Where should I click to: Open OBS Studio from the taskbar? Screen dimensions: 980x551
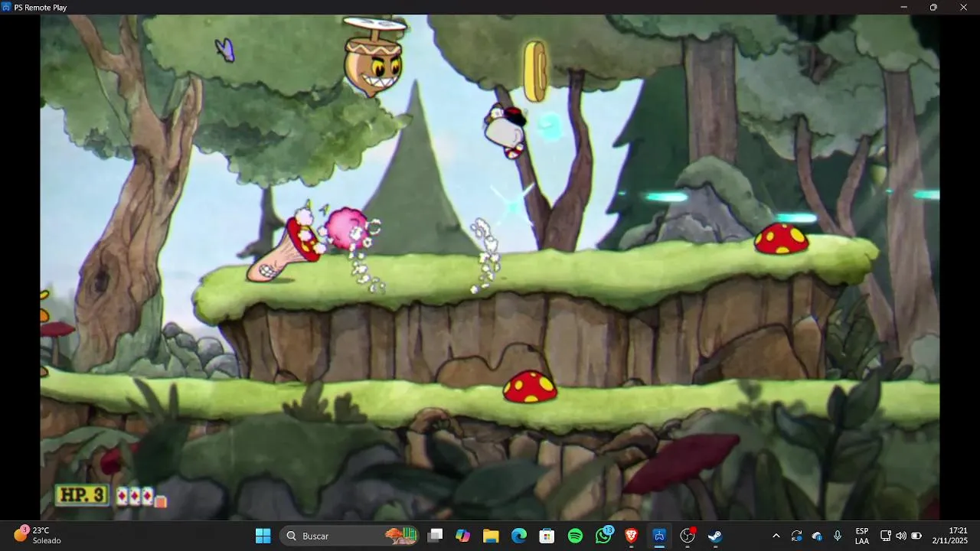pos(688,536)
